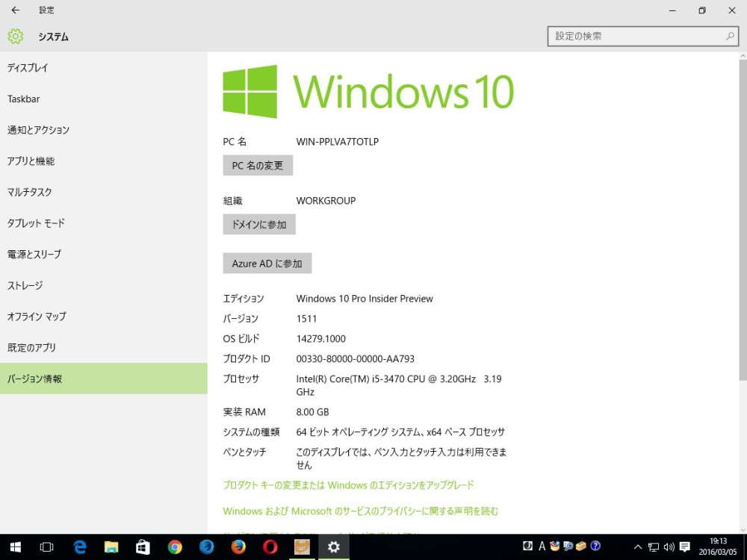Click the PC 名の変更 button

coord(258,166)
